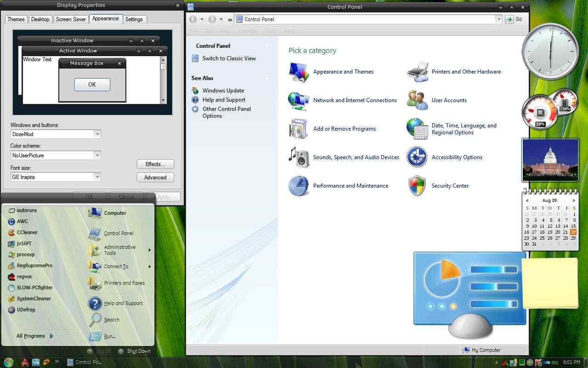Open the Color scheme dropdown
588x368 pixels.
[x=97, y=155]
